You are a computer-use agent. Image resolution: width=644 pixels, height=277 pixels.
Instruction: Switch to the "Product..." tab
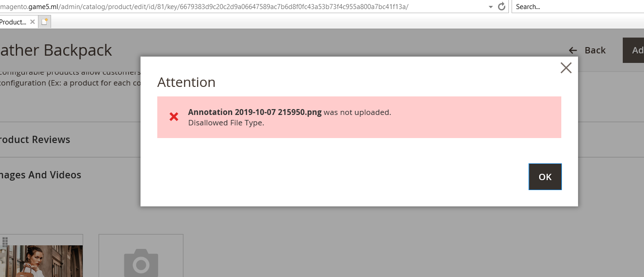(14, 21)
